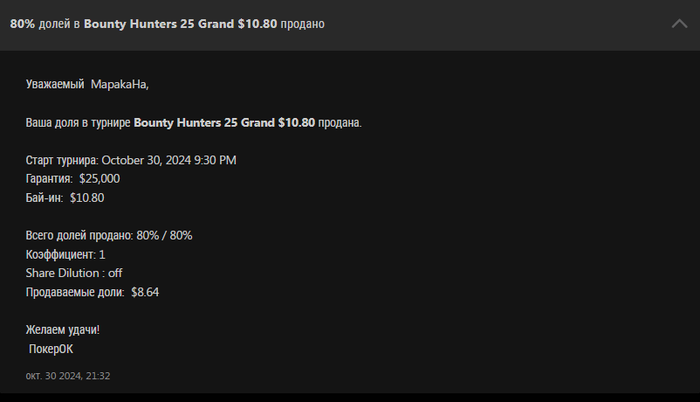The image size is (700, 402).
Task: Click the 'Старт турнира' label
Action: pos(62,160)
